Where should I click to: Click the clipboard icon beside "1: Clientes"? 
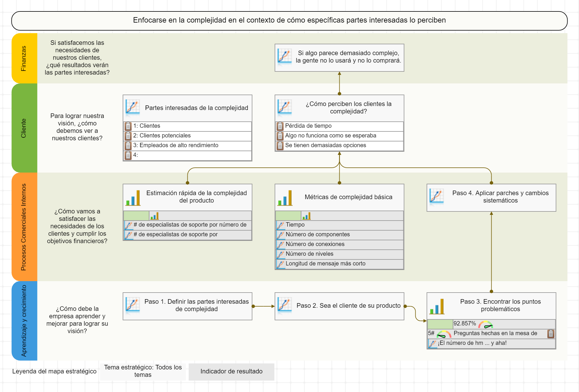click(128, 126)
